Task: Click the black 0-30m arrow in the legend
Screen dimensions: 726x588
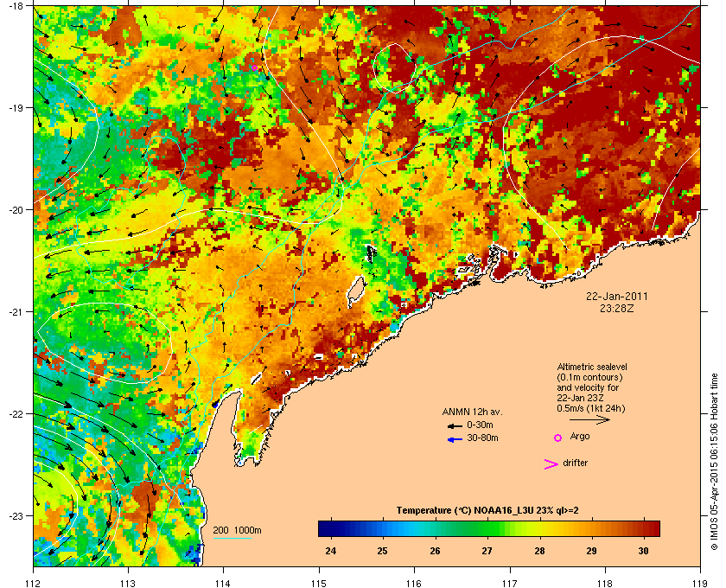Action: pyautogui.click(x=455, y=425)
